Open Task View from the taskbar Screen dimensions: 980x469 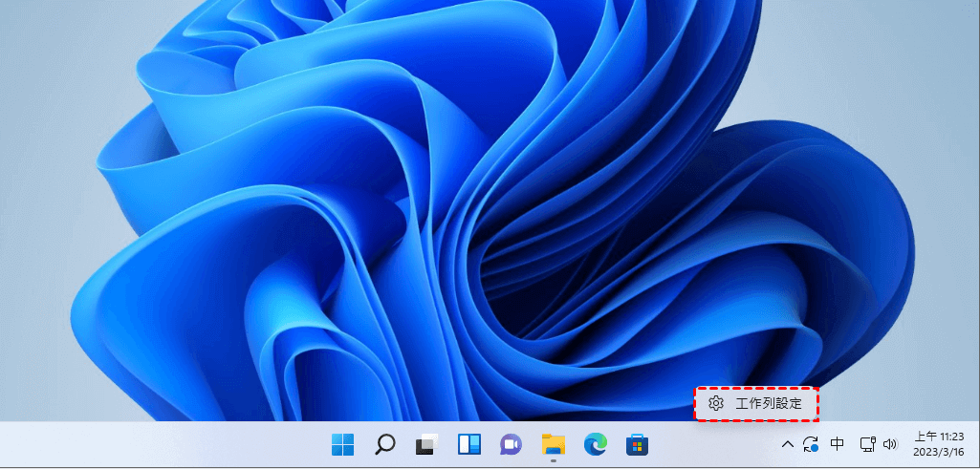coord(426,444)
